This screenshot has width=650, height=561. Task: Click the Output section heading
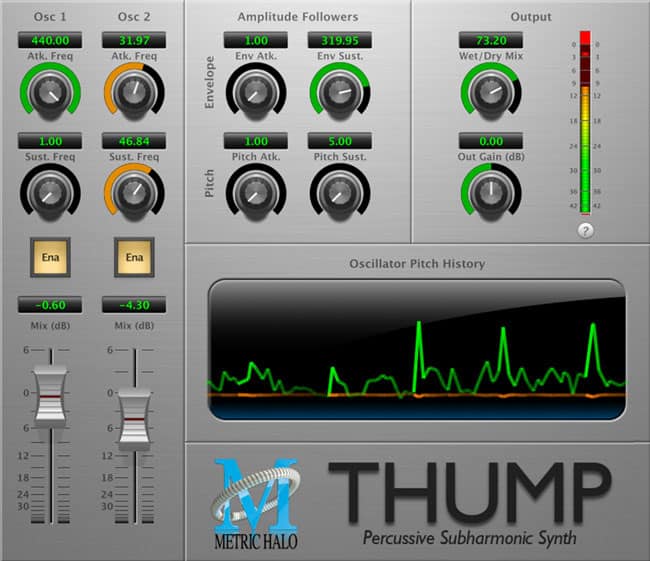coord(531,17)
